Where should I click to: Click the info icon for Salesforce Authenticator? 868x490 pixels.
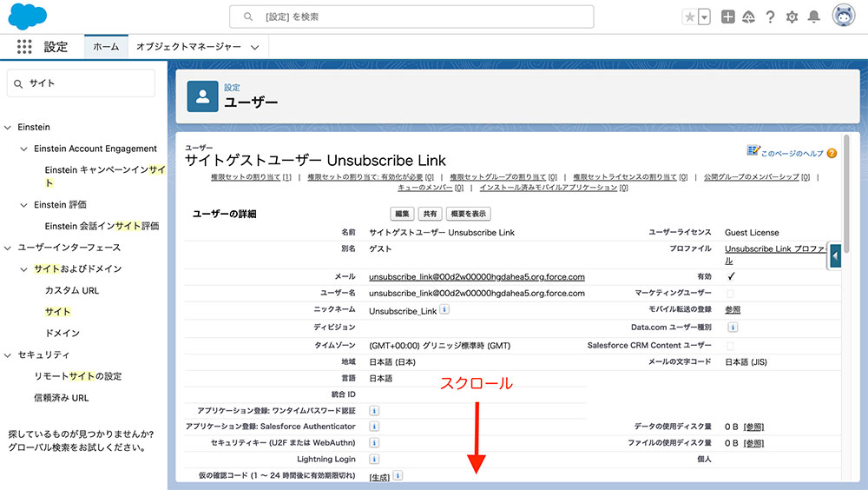click(x=374, y=427)
